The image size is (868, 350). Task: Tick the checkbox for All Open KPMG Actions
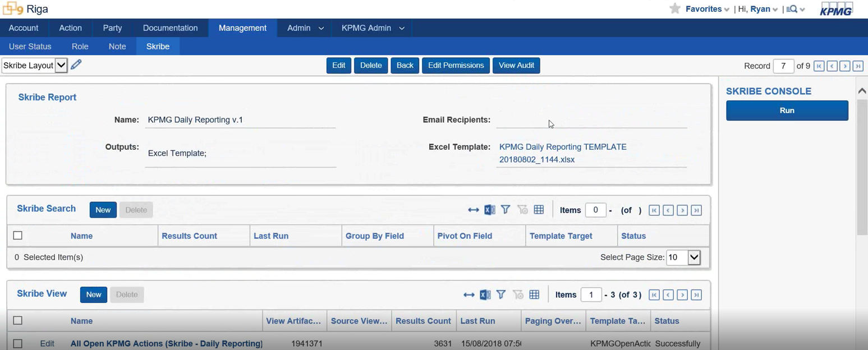coord(18,343)
